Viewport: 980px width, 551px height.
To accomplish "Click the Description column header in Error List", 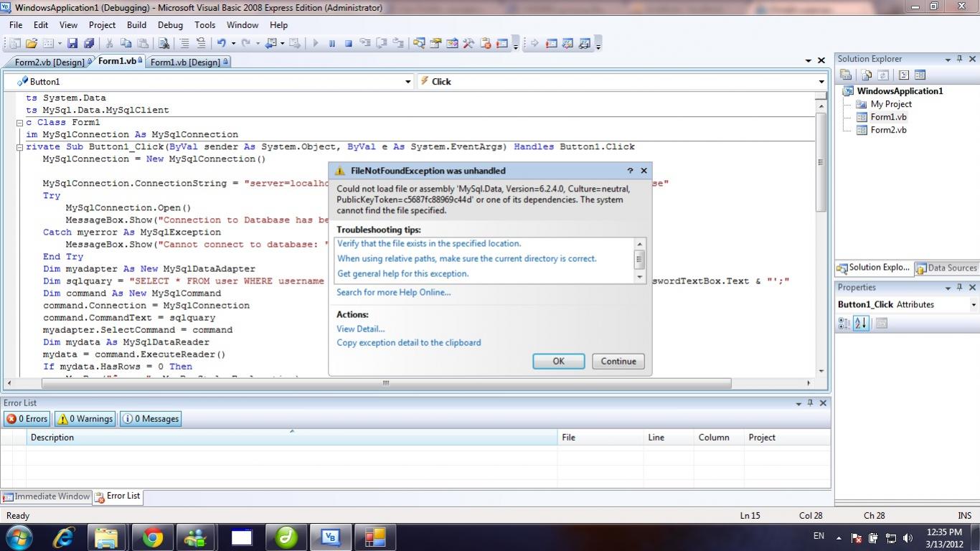I will (x=292, y=438).
